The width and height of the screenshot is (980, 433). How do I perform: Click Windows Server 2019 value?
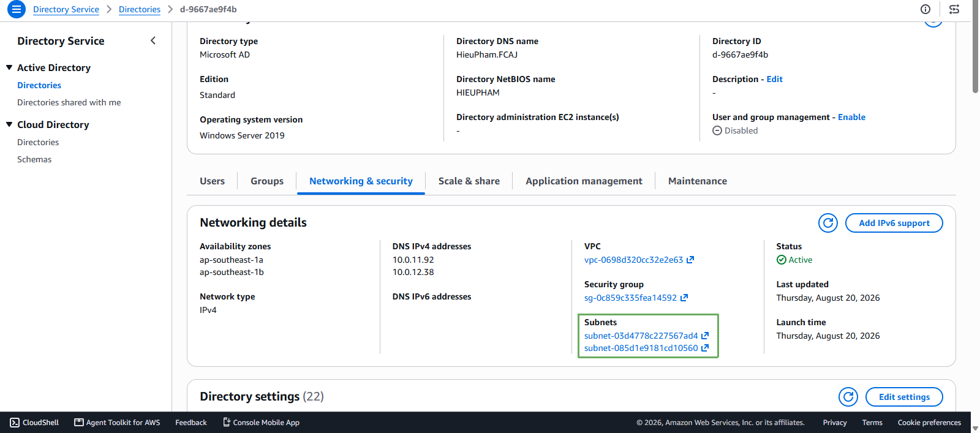pyautogui.click(x=242, y=135)
